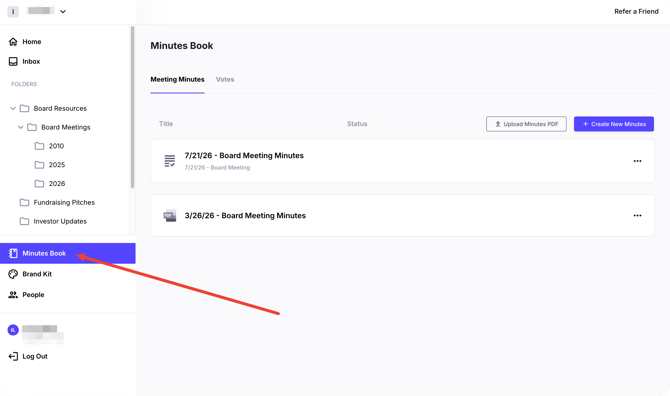Click Log Out
This screenshot has width=670, height=396.
pyautogui.click(x=35, y=356)
